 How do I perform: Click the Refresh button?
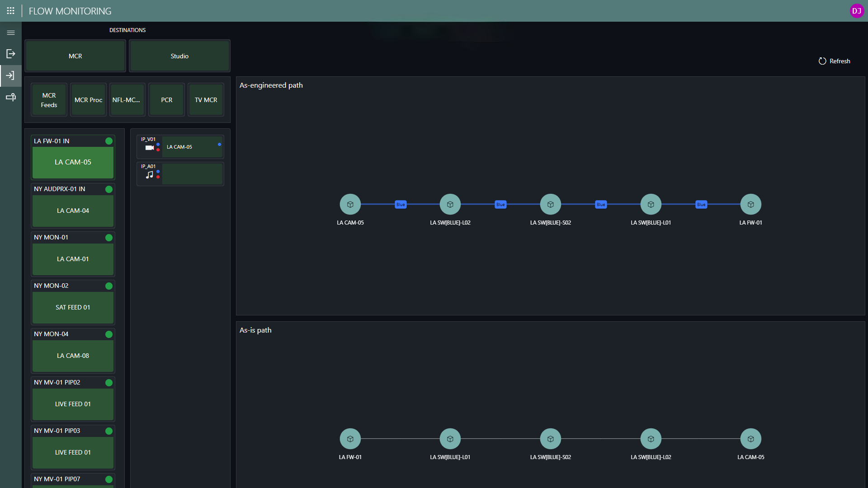click(835, 61)
